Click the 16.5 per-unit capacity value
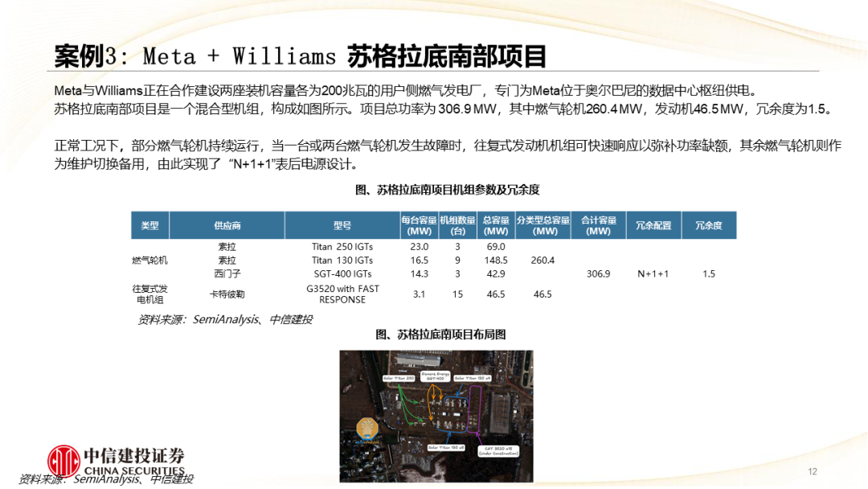Viewport: 868px width, 489px height. [x=419, y=261]
